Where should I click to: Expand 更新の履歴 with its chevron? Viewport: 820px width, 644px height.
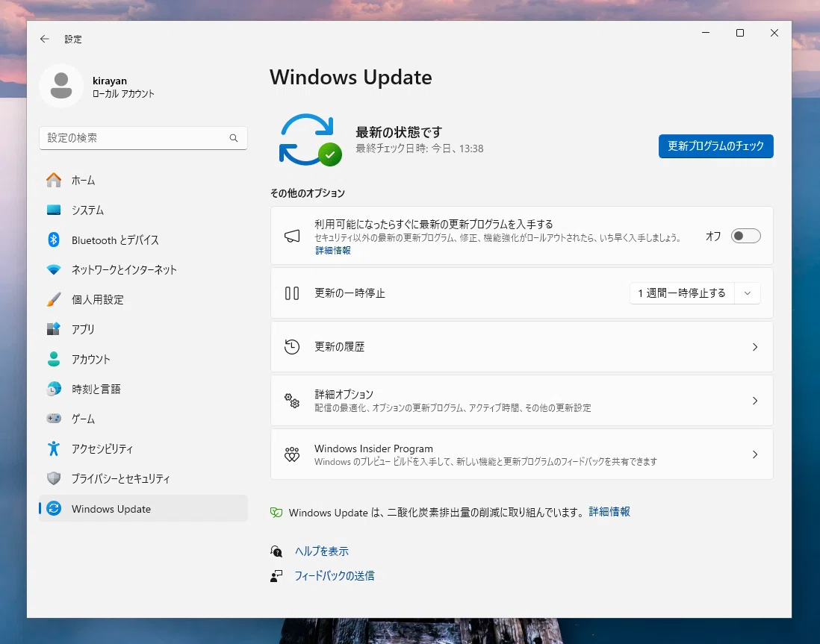click(x=754, y=347)
